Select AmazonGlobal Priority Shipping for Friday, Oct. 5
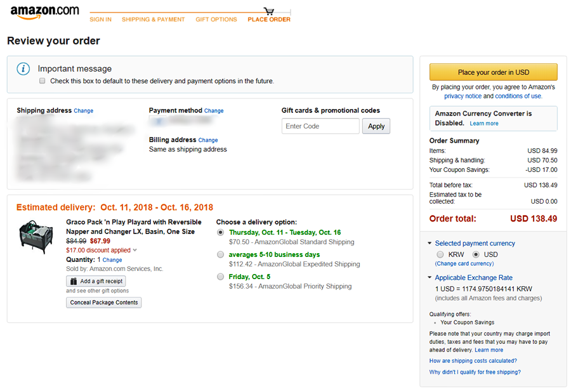This screenshot has width=571, height=392. 221,277
